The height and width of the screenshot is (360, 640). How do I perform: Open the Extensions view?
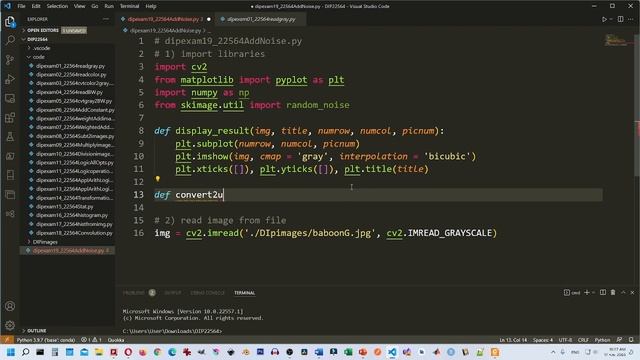10,118
